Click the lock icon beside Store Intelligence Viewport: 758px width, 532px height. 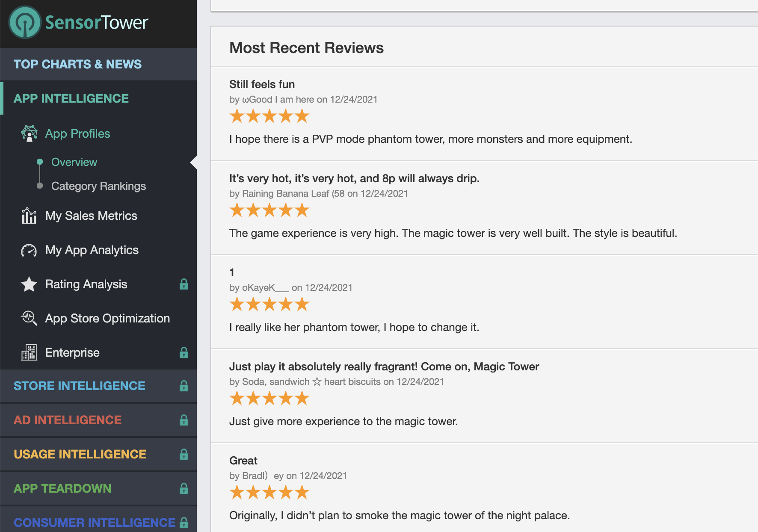click(x=184, y=386)
